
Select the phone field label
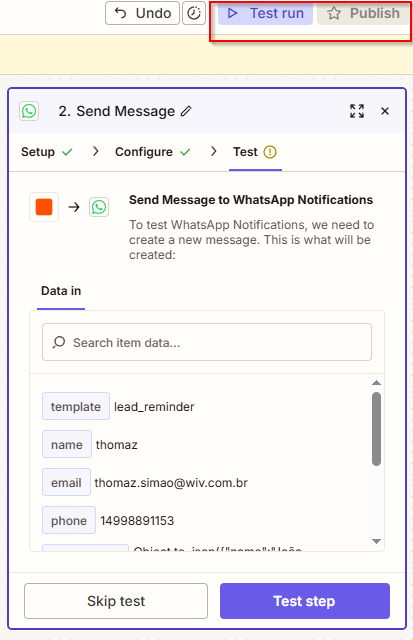pyautogui.click(x=69, y=520)
